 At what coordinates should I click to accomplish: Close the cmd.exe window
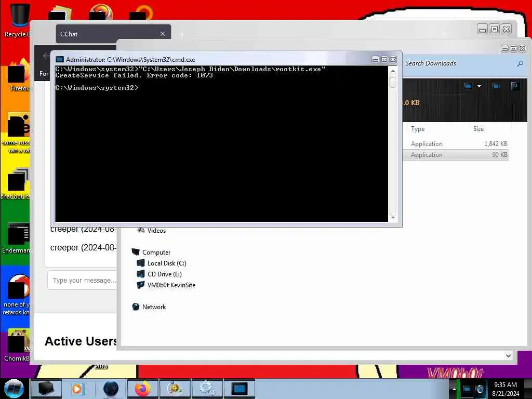tap(393, 60)
